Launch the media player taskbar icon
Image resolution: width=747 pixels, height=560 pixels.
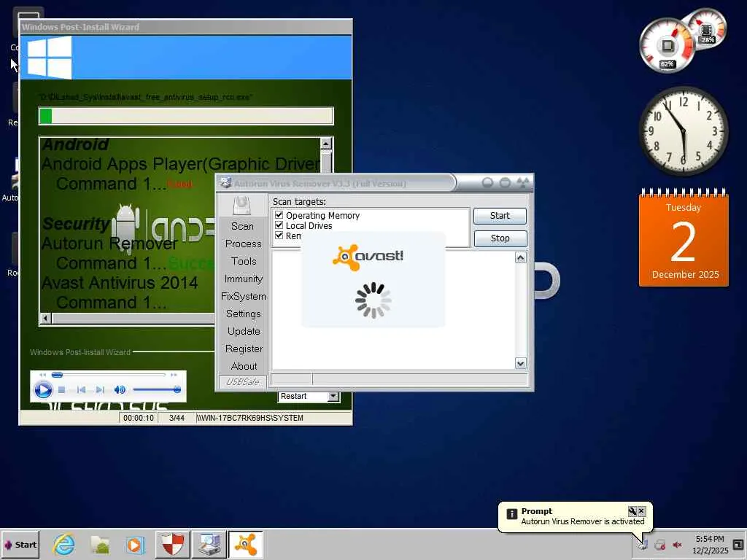[135, 544]
